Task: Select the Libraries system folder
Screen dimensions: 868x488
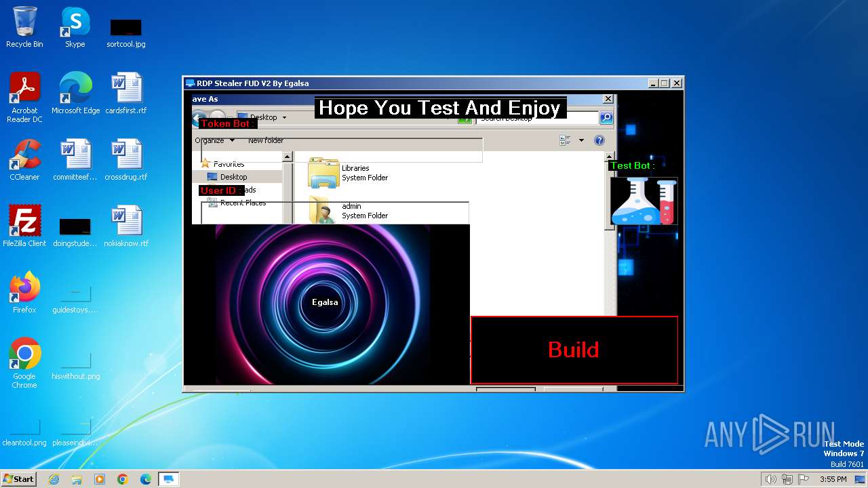Action: (x=349, y=173)
